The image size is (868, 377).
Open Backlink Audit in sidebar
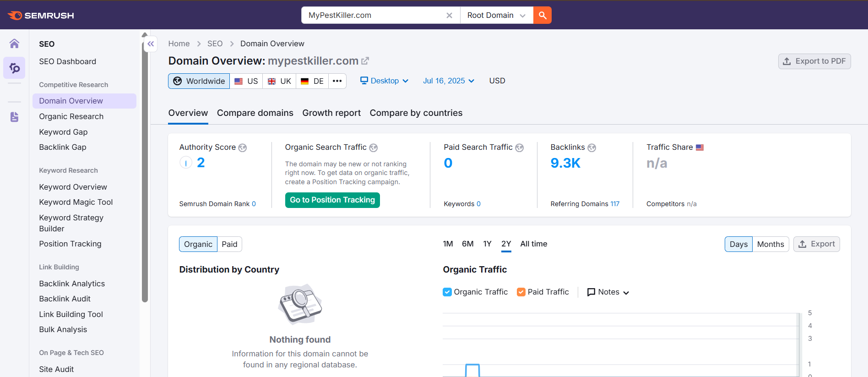coord(65,299)
